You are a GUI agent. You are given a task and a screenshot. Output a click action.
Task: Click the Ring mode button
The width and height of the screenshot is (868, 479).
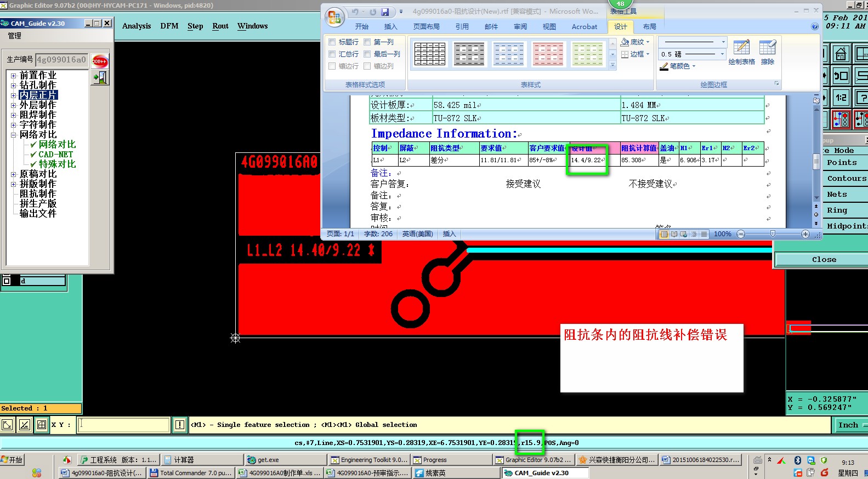(x=844, y=210)
